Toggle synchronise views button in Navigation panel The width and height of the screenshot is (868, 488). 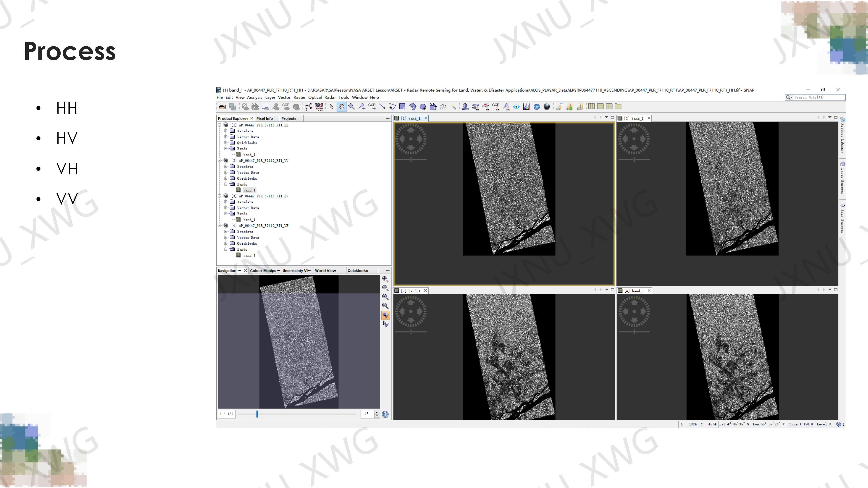(385, 315)
